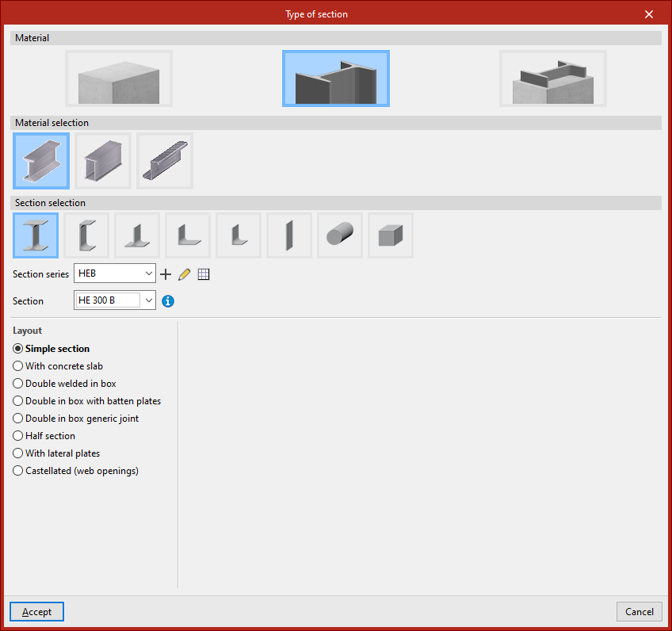Select the large equal-leg angle section icon
Image resolution: width=672 pixels, height=631 pixels.
point(188,235)
